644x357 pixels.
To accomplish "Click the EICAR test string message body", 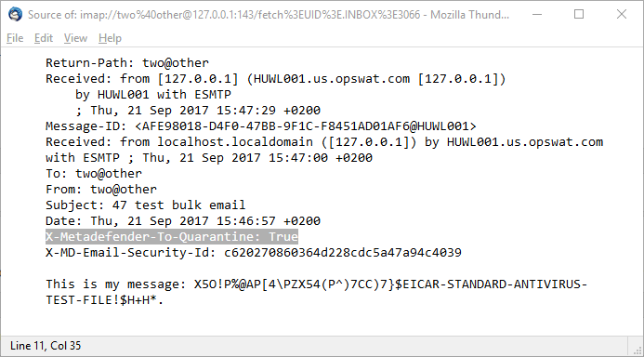I will pos(316,292).
